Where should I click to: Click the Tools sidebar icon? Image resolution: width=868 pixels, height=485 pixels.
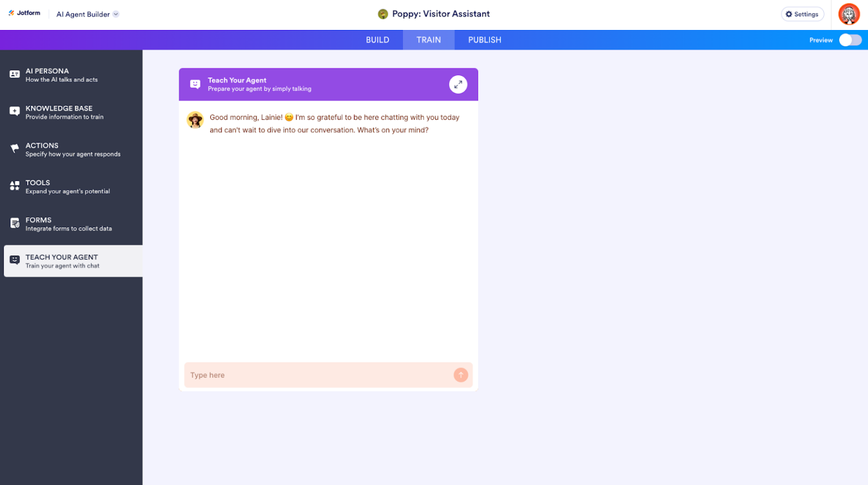click(14, 186)
